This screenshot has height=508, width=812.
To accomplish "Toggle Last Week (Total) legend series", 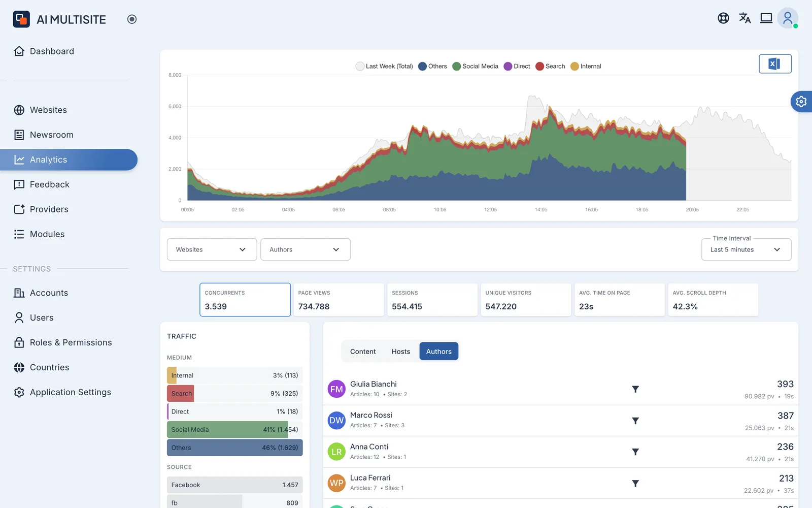I will (x=384, y=67).
